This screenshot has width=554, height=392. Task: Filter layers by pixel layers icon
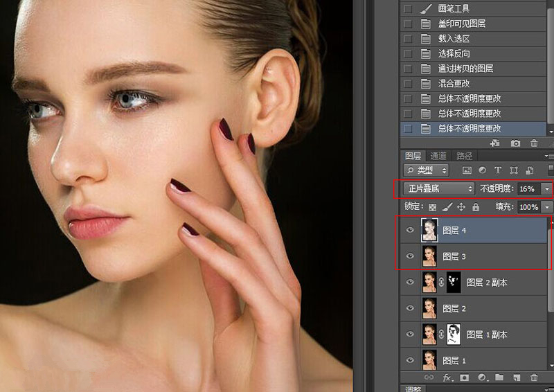(467, 170)
